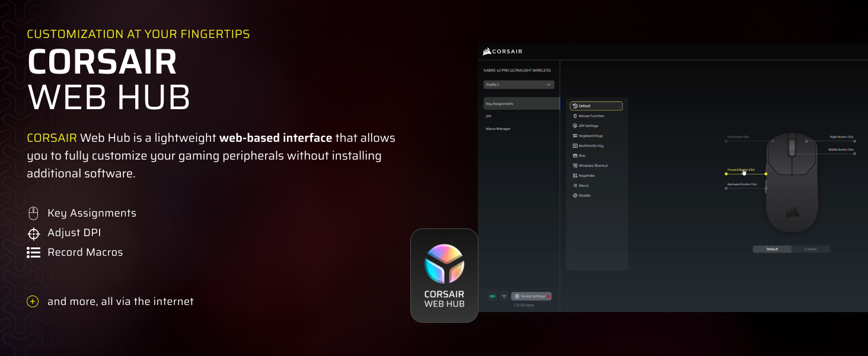Screen dimensions: 868x356
Task: Pick the DPI Settings assignment icon
Action: click(x=575, y=126)
